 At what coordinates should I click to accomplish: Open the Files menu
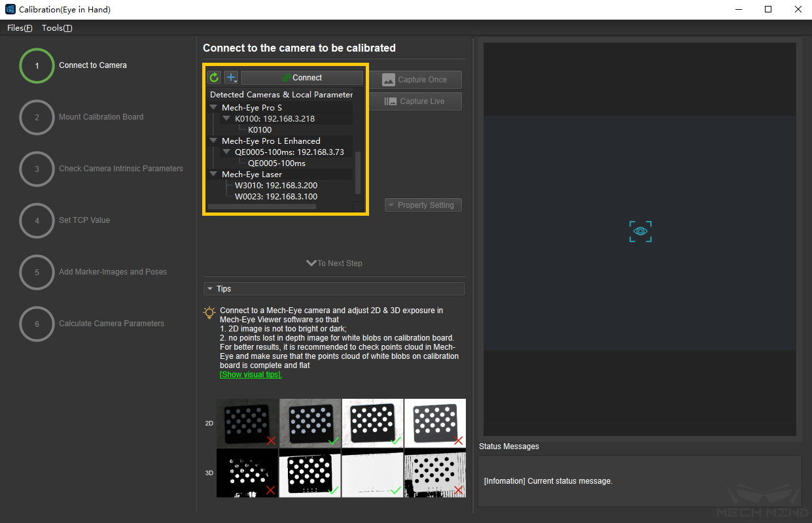tap(20, 28)
